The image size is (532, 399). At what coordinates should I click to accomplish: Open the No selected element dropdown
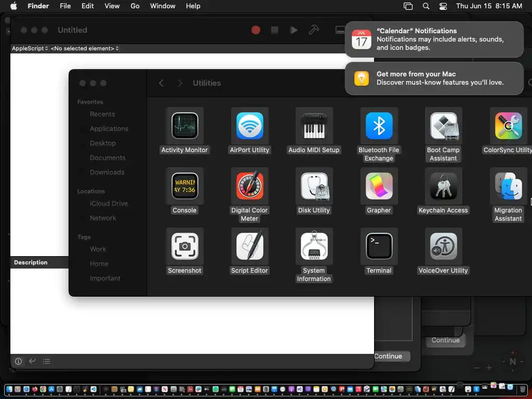click(85, 48)
